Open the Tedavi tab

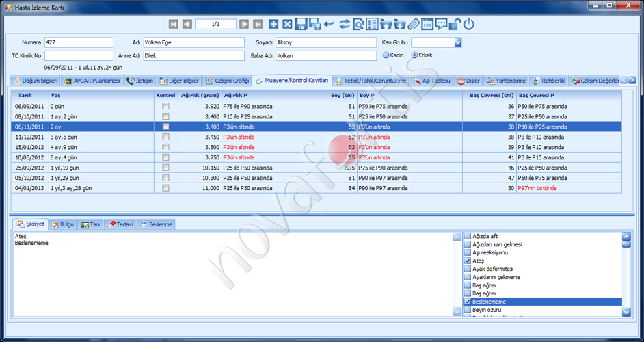(x=121, y=224)
